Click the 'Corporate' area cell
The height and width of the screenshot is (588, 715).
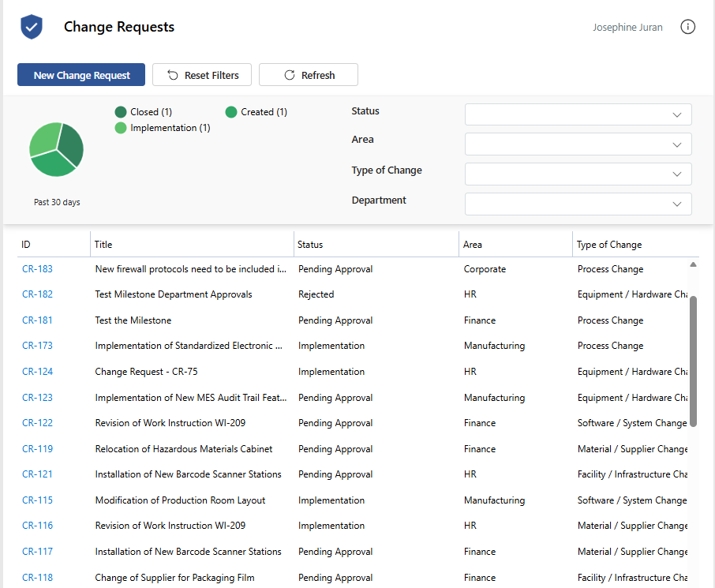(x=485, y=269)
